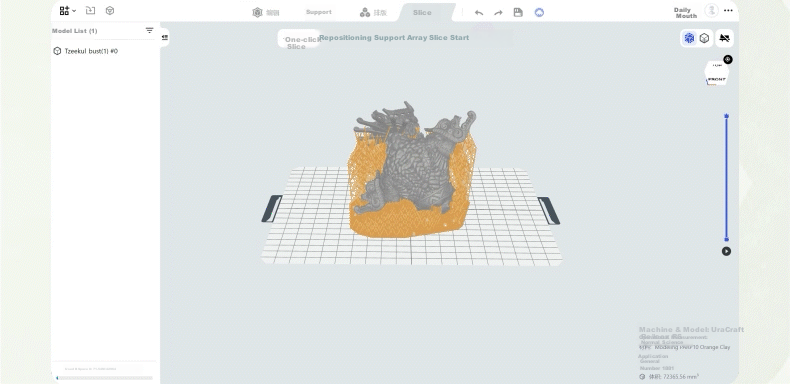Enable the blue wireframe view mode
790x384 pixels.
(x=689, y=38)
